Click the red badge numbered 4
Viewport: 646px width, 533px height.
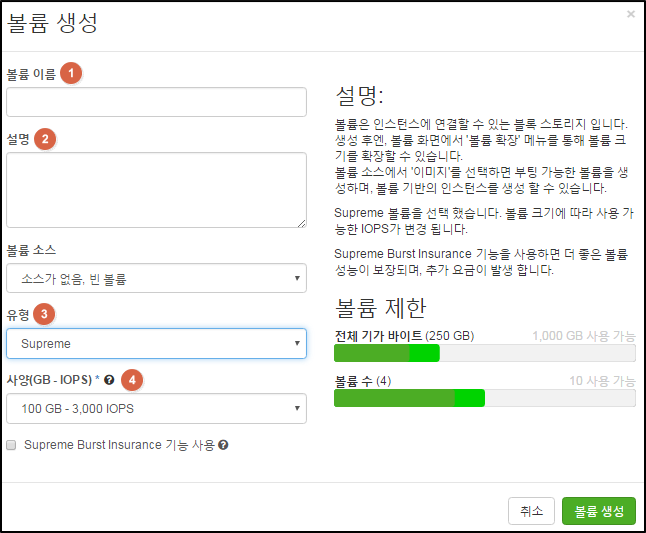(x=132, y=379)
